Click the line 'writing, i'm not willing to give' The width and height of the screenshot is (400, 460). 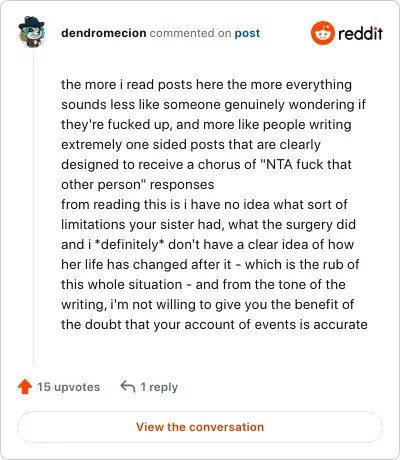pos(208,304)
